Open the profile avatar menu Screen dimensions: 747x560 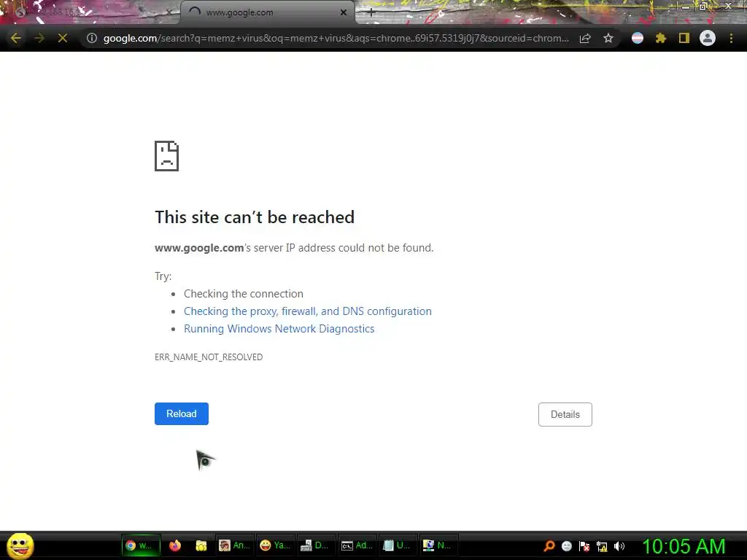pos(708,38)
